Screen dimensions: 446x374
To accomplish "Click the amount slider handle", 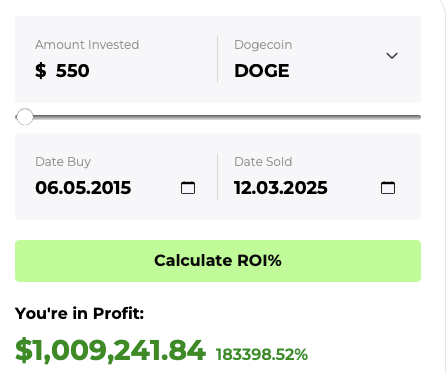I will pyautogui.click(x=25, y=117).
